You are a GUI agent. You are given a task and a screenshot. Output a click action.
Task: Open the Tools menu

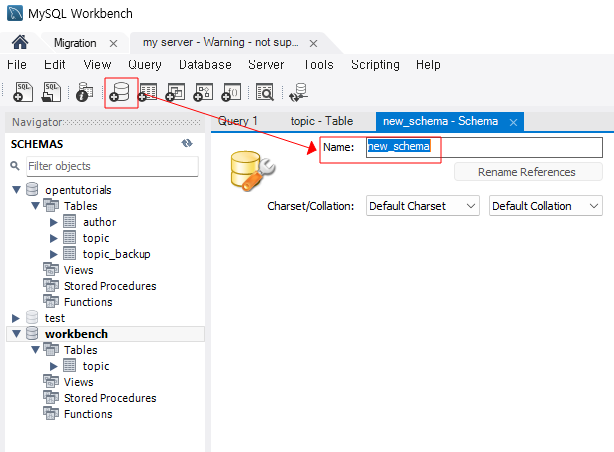[319, 64]
